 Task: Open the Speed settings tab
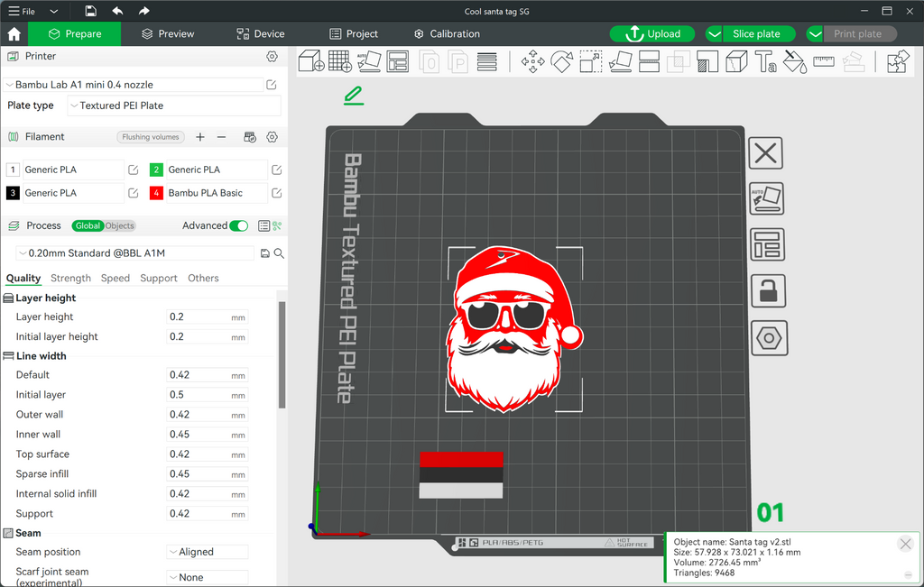[x=115, y=279]
